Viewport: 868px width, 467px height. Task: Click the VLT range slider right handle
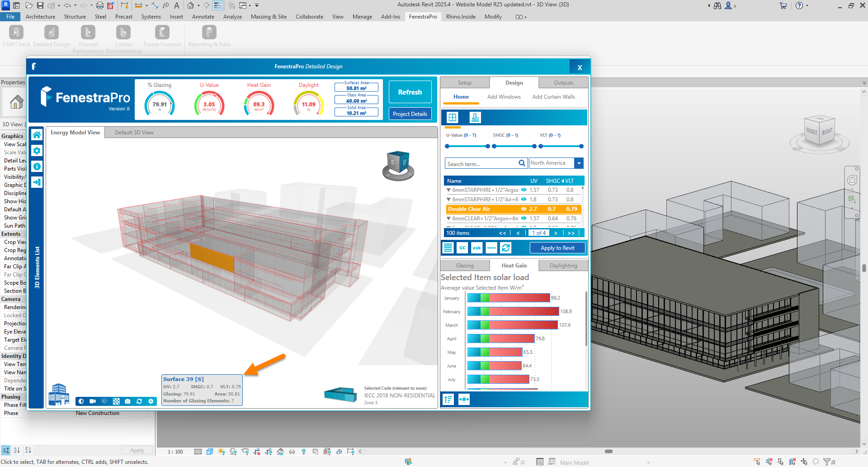click(x=581, y=146)
